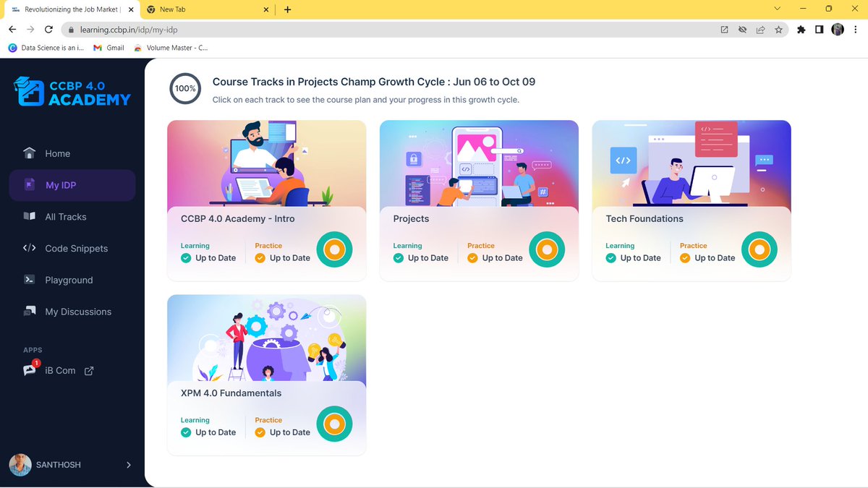868x488 pixels.
Task: Open the Playground
Action: (x=68, y=280)
